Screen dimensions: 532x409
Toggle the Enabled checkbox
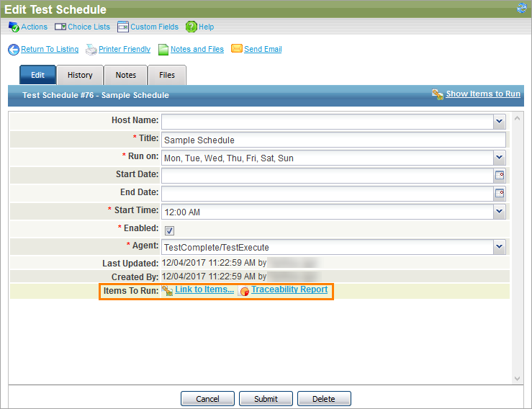click(x=169, y=231)
